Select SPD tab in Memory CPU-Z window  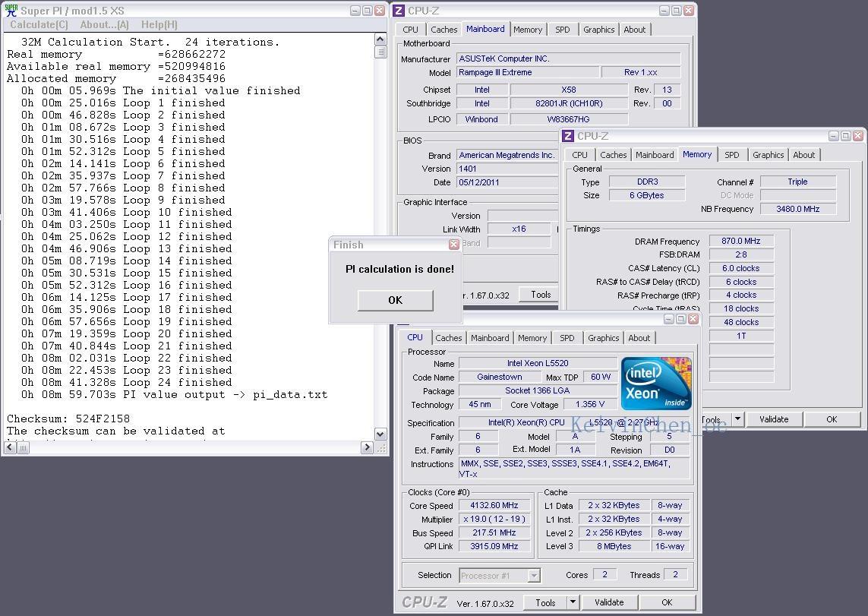pyautogui.click(x=732, y=155)
